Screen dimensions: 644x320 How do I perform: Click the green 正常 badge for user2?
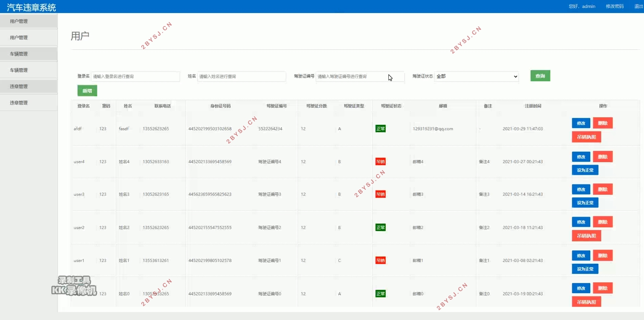point(380,227)
